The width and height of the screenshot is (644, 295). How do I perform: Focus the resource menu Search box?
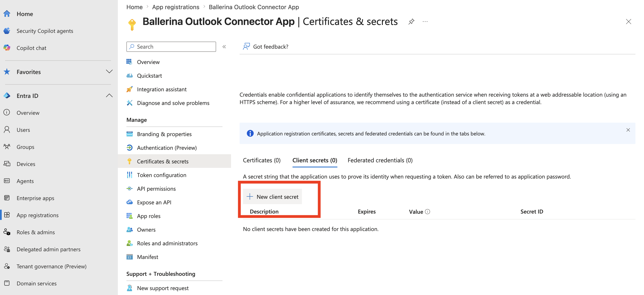click(x=171, y=47)
